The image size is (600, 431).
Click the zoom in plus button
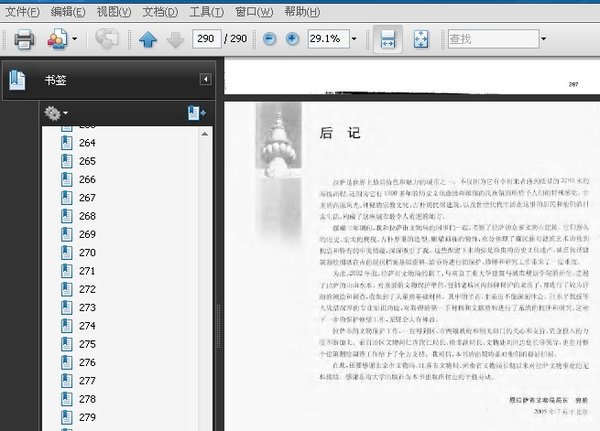tap(292, 39)
